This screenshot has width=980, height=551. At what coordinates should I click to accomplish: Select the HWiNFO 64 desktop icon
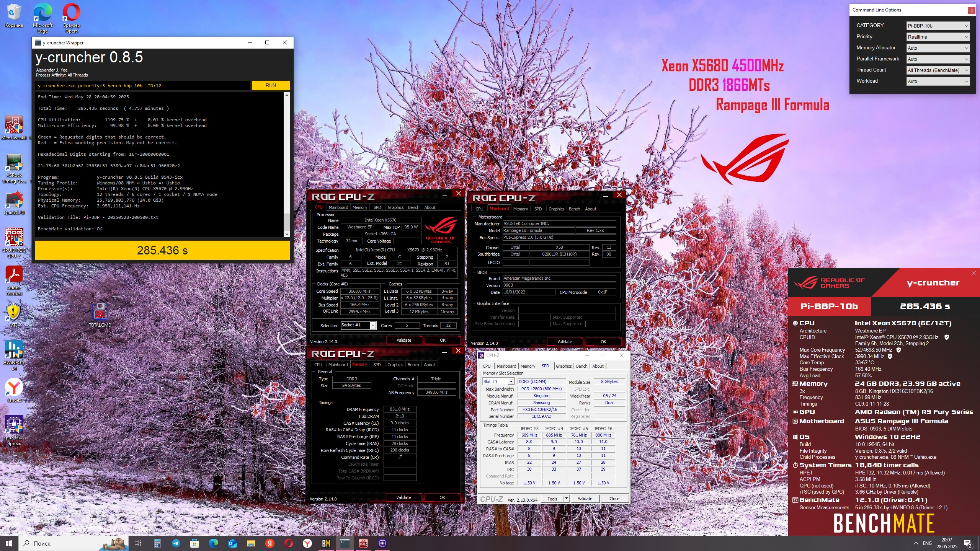14,355
